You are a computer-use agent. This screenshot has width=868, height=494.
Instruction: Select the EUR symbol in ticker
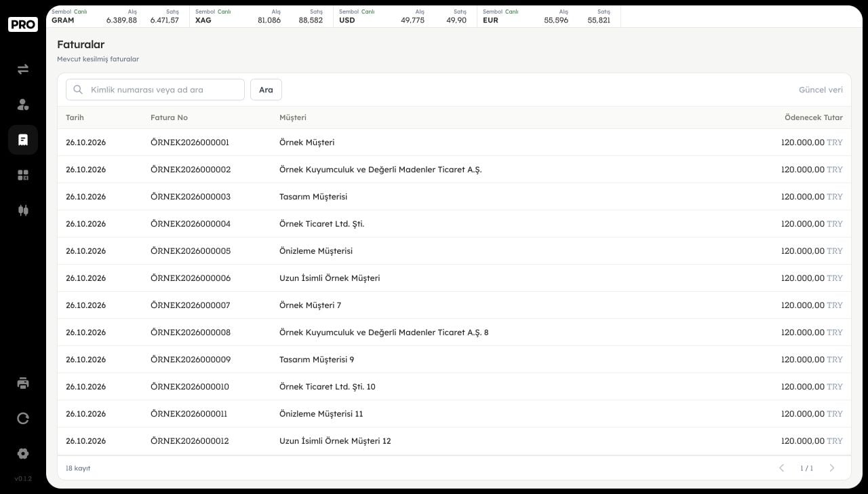[x=490, y=20]
